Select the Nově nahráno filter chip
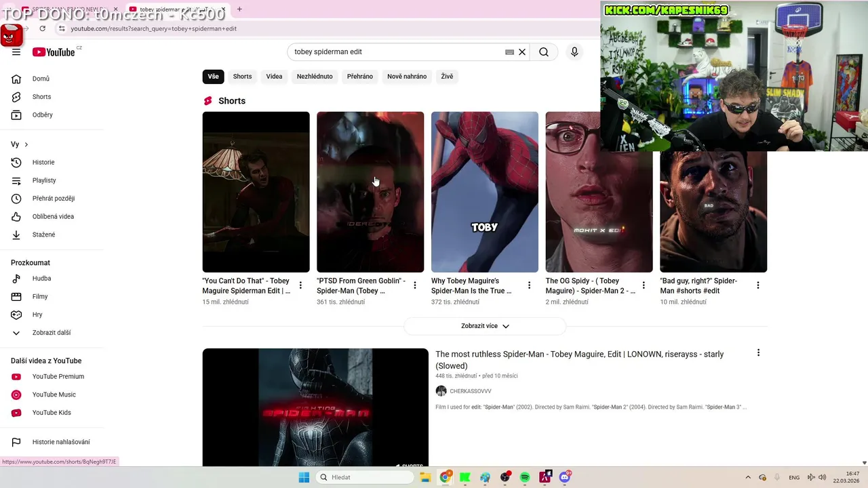 point(407,77)
